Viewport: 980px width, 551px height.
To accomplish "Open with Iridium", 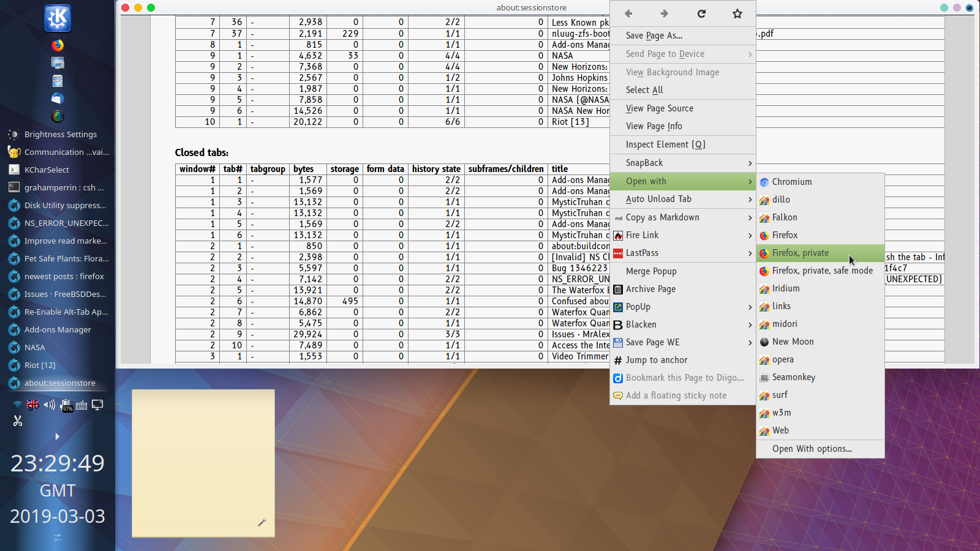I will 820,288.
